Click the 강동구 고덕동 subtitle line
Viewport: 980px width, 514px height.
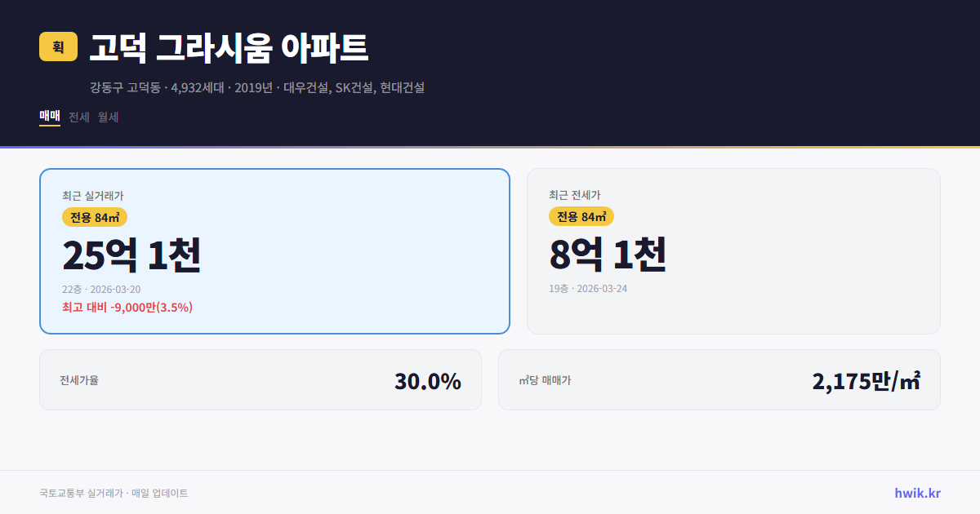click(x=257, y=88)
